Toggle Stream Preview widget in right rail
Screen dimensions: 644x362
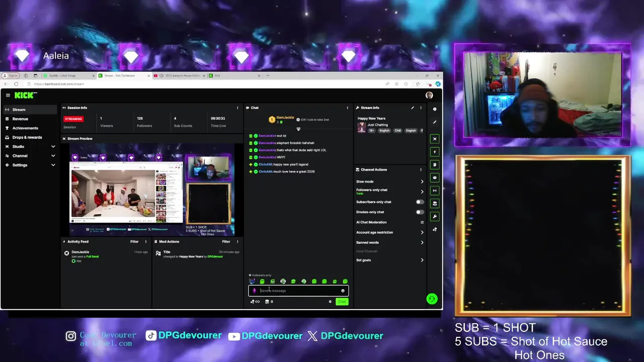click(x=435, y=139)
